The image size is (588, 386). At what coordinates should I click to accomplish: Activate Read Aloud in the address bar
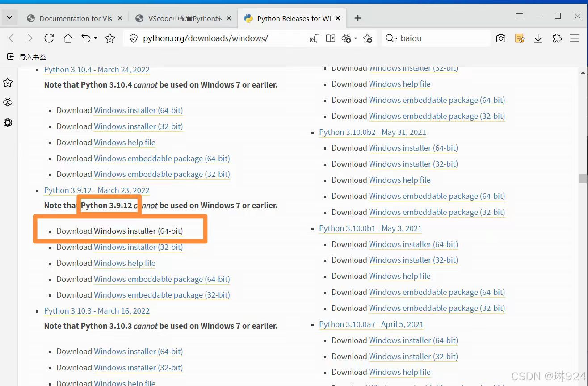313,38
